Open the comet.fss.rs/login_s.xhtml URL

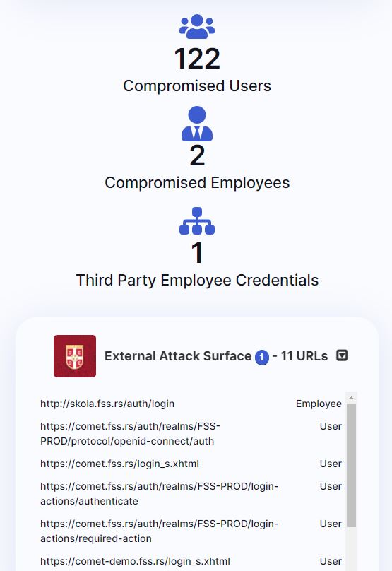(x=120, y=464)
